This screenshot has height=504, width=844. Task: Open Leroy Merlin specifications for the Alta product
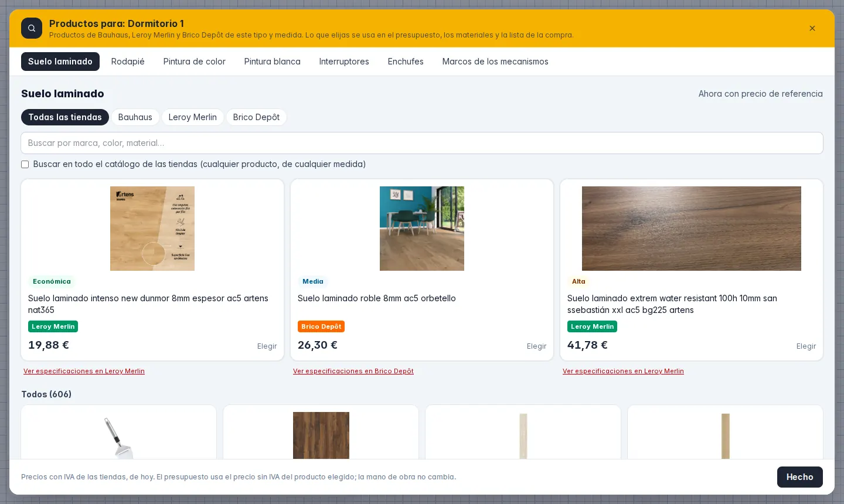click(623, 371)
